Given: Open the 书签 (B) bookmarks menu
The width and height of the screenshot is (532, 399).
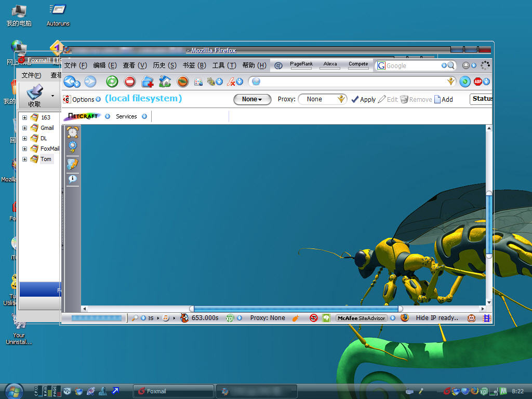Looking at the screenshot, I should [194, 65].
